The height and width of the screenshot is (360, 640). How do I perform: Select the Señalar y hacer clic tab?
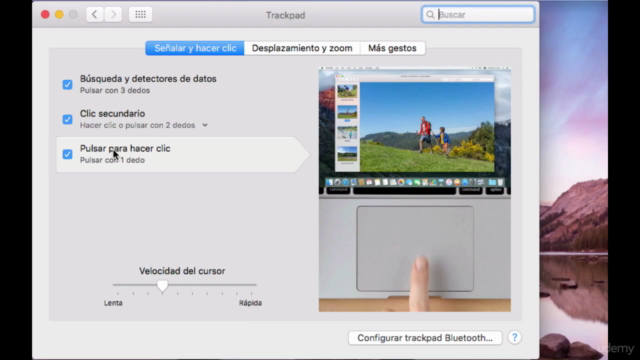pos(195,48)
